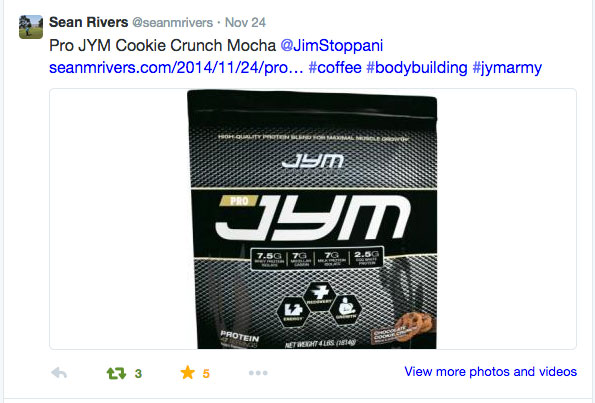Viewport: 595px width, 403px height.
Task: Open the #jymarmy hashtag
Action: 507,68
